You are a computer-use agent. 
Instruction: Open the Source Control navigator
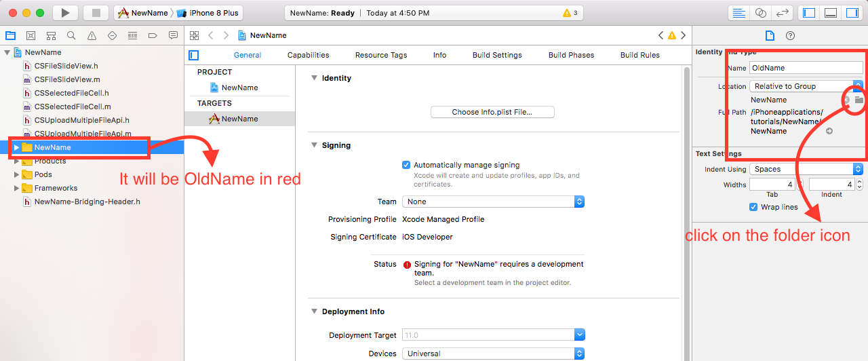point(31,35)
